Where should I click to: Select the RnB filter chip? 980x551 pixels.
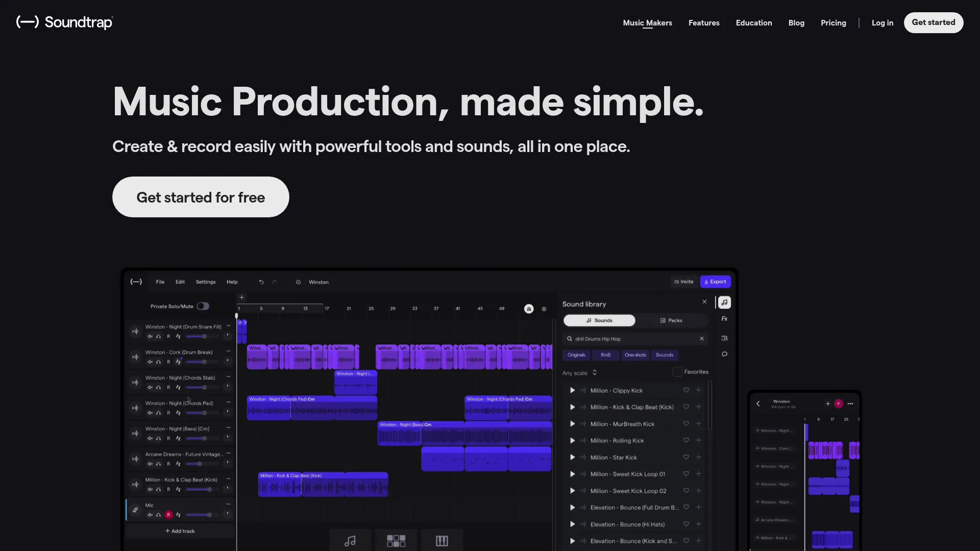coord(605,355)
